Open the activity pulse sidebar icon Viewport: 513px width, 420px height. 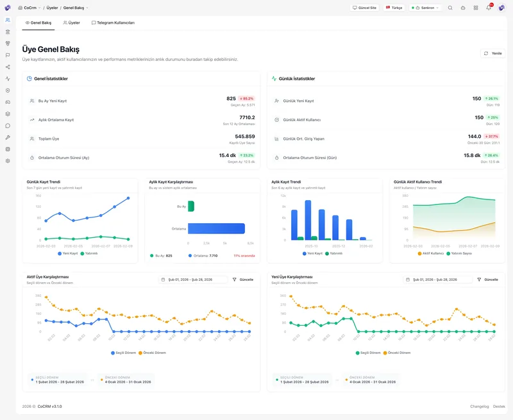click(8, 79)
